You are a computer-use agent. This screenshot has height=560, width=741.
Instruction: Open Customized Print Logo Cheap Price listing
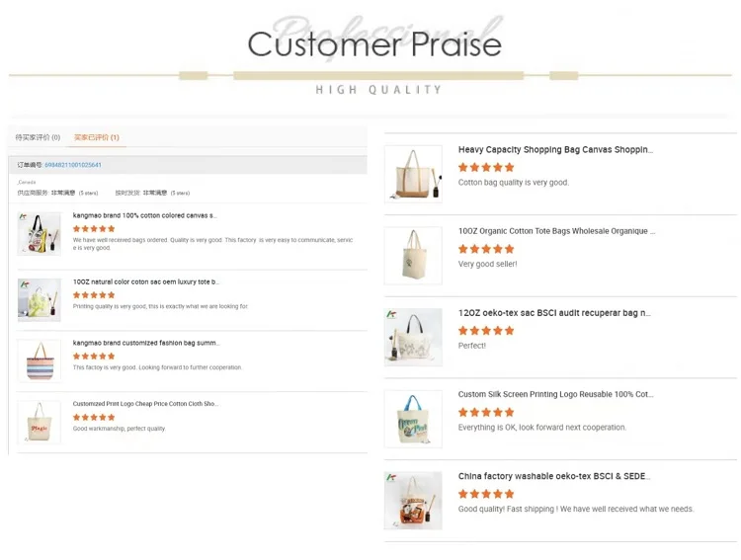pyautogui.click(x=145, y=404)
